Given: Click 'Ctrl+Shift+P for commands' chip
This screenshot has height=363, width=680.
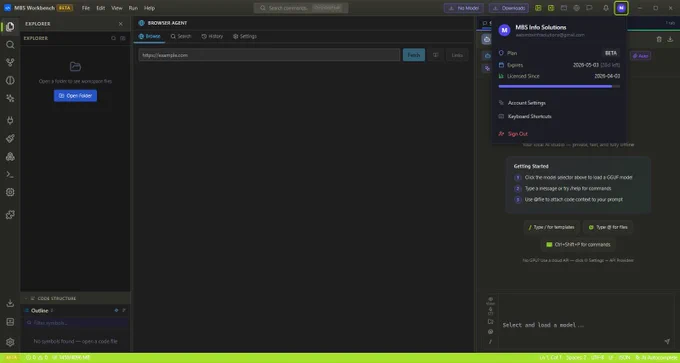Looking at the screenshot, I should (578, 245).
